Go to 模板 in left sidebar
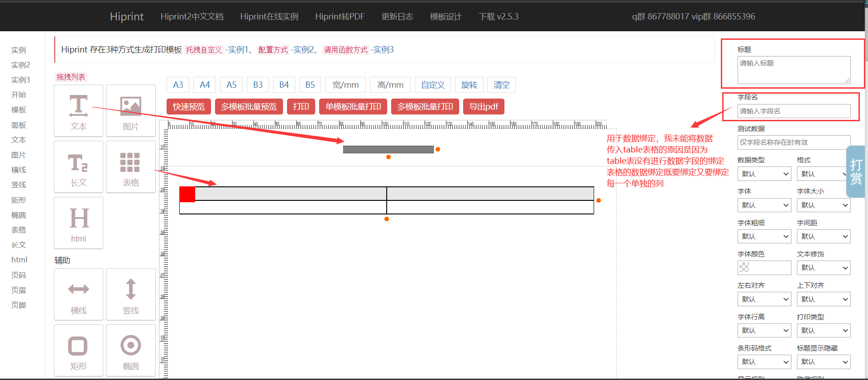Screen dimensions: 868x380 click(x=19, y=110)
